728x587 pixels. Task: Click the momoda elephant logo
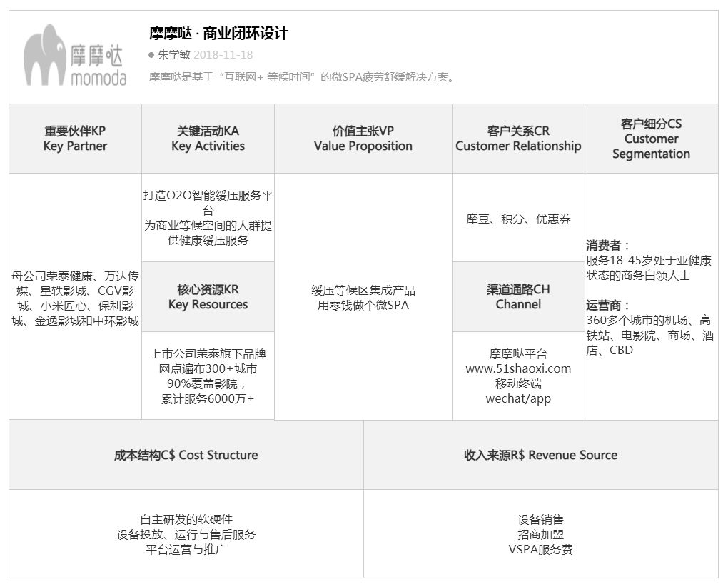(75, 56)
